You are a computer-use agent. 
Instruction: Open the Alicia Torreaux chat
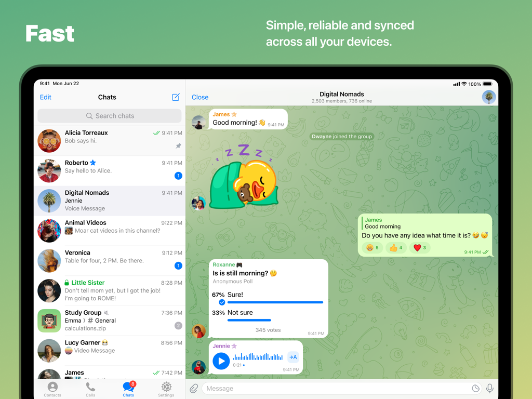[x=110, y=141]
